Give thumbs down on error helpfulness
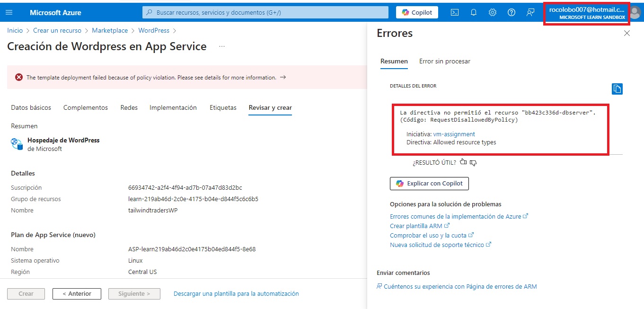This screenshot has height=309, width=644. [473, 163]
